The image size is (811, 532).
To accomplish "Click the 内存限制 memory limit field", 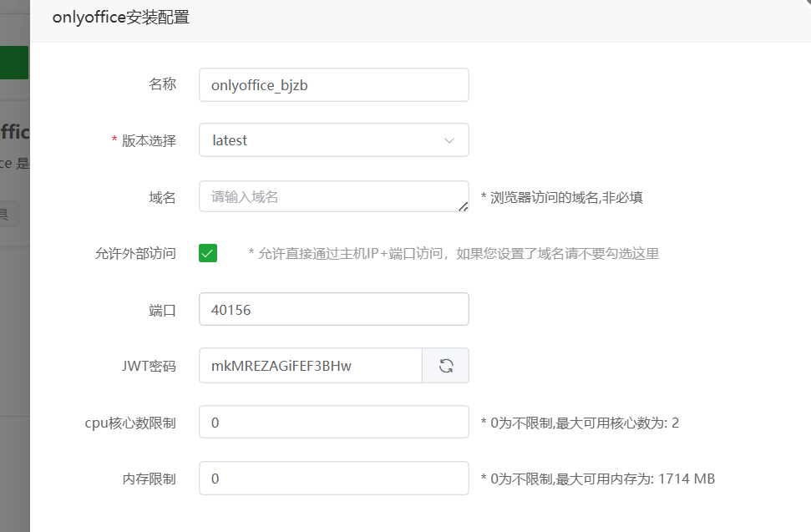I will pos(333,478).
